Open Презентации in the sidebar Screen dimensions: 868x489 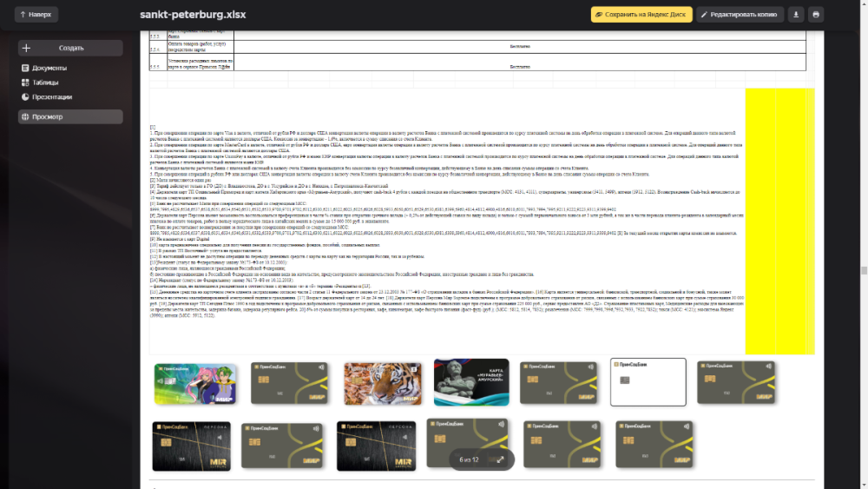click(x=51, y=97)
